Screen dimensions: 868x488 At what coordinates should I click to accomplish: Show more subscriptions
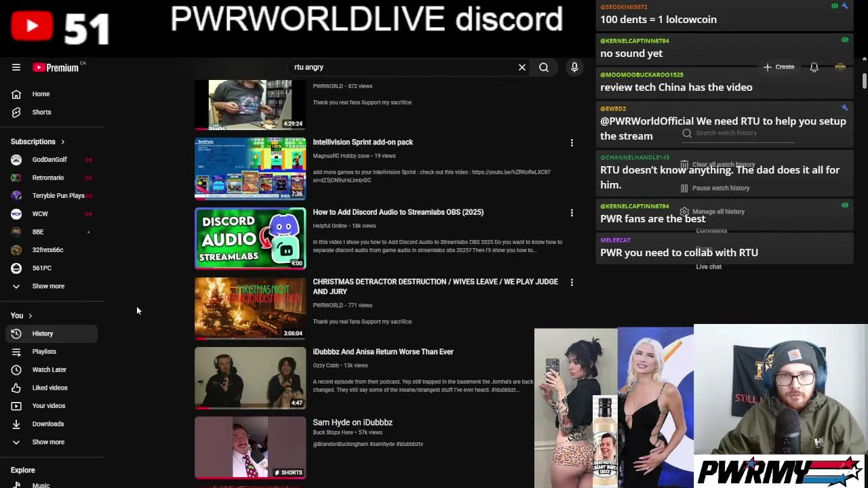[x=49, y=286]
